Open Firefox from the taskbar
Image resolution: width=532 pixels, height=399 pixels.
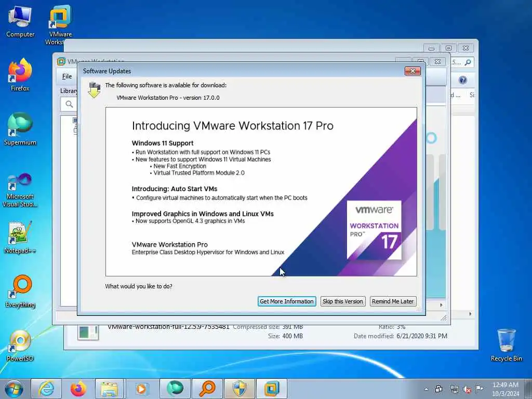[78, 389]
